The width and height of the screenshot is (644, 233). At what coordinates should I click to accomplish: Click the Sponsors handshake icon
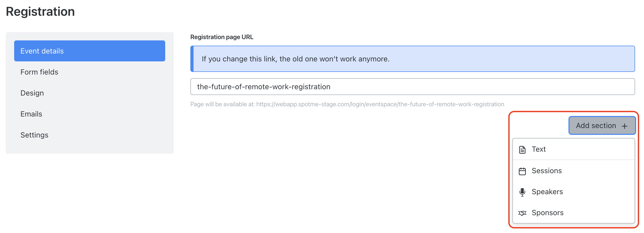point(522,213)
